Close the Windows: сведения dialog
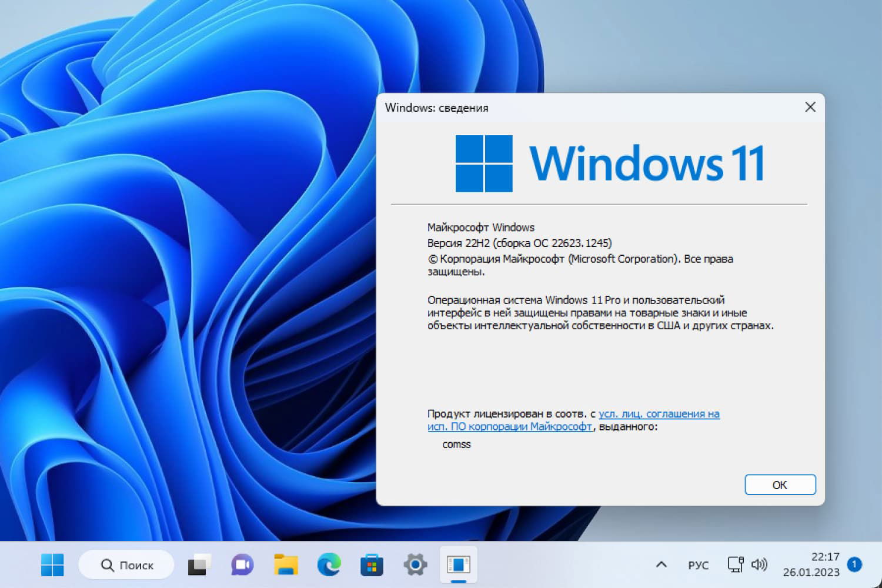The width and height of the screenshot is (882, 588). click(x=810, y=107)
